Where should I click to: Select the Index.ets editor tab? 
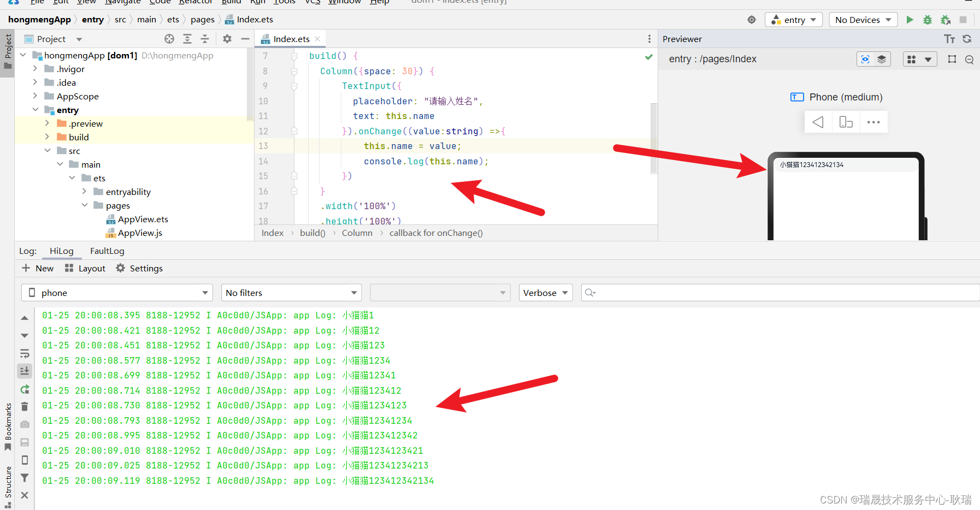tap(291, 39)
